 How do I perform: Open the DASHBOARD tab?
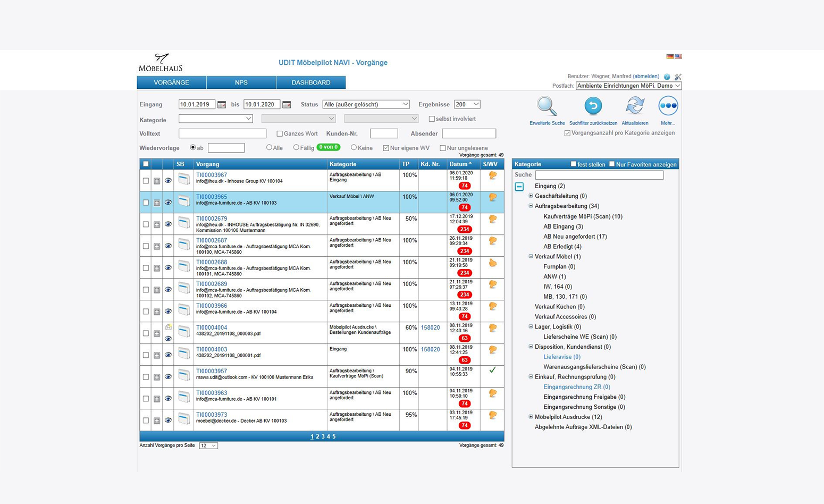311,82
